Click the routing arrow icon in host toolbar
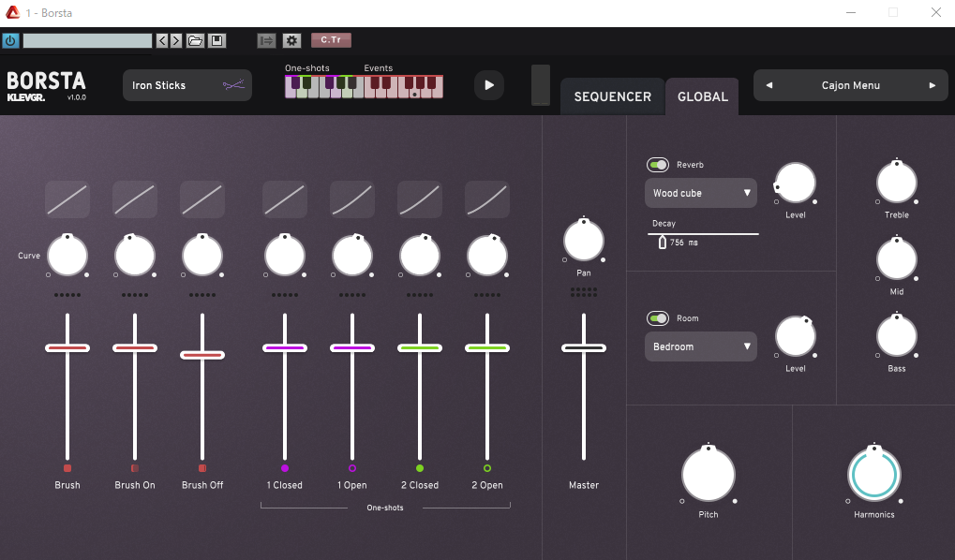 267,41
